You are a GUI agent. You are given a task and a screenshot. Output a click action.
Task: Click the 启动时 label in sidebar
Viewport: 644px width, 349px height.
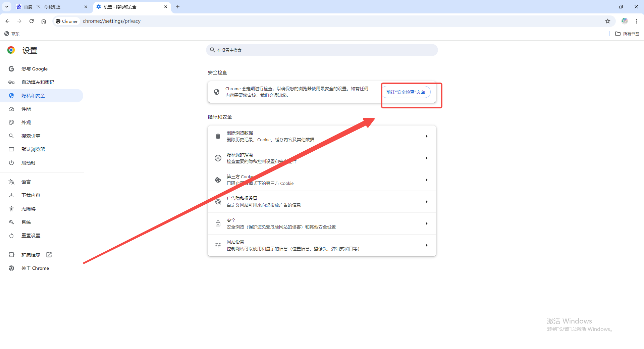tap(29, 163)
